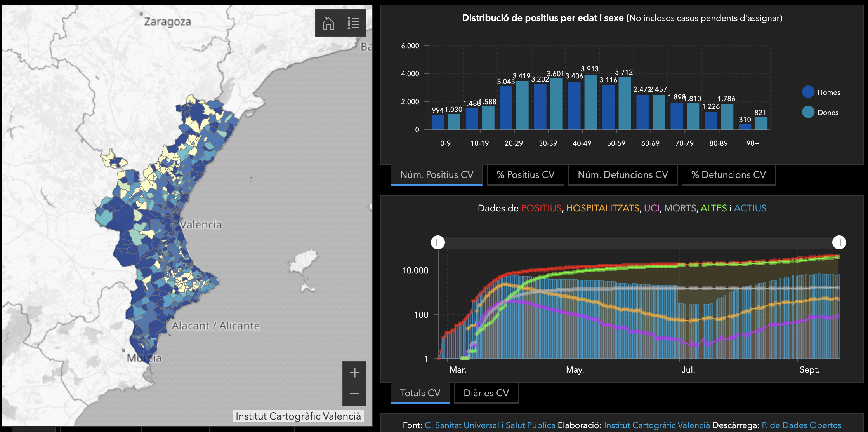Select the Totals CV tab
868x432 pixels.
(420, 393)
